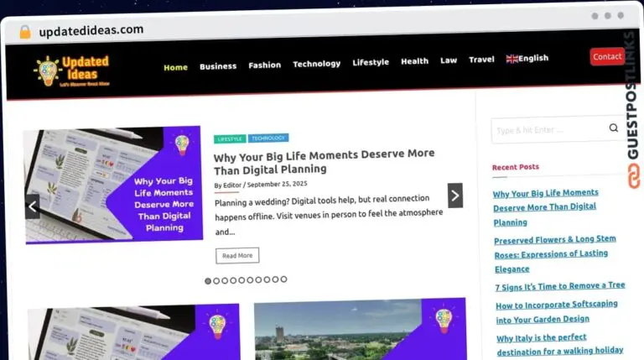Open the lower-left planner post thumbnail
The width and height of the screenshot is (644, 360).
point(134,332)
